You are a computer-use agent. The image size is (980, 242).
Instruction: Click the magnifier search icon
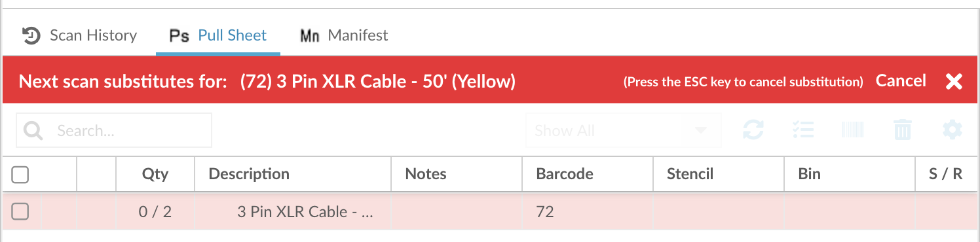tap(33, 131)
